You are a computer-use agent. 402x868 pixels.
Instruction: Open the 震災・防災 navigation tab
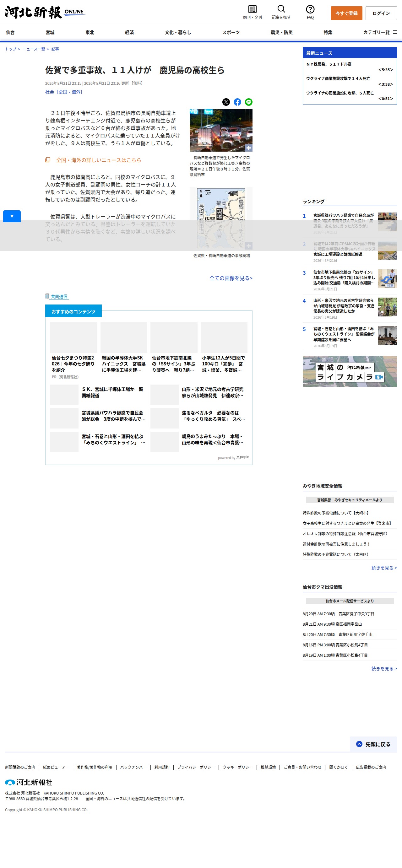point(281,32)
